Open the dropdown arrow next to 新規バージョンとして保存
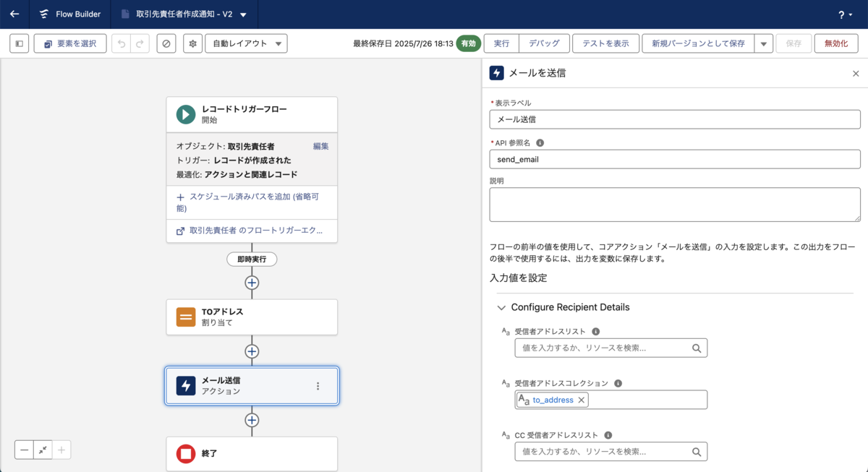 click(764, 43)
